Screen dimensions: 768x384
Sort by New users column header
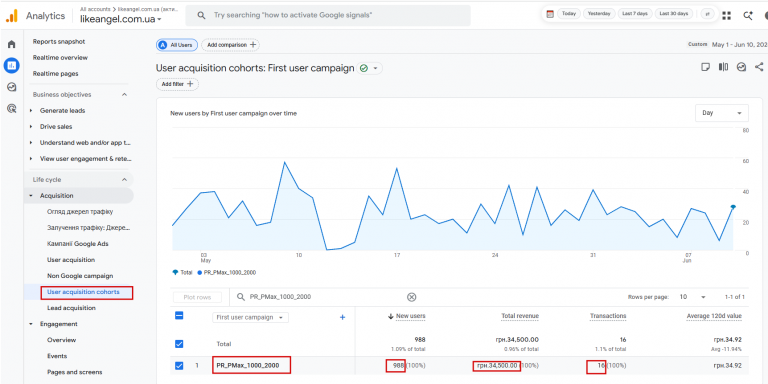pos(411,316)
